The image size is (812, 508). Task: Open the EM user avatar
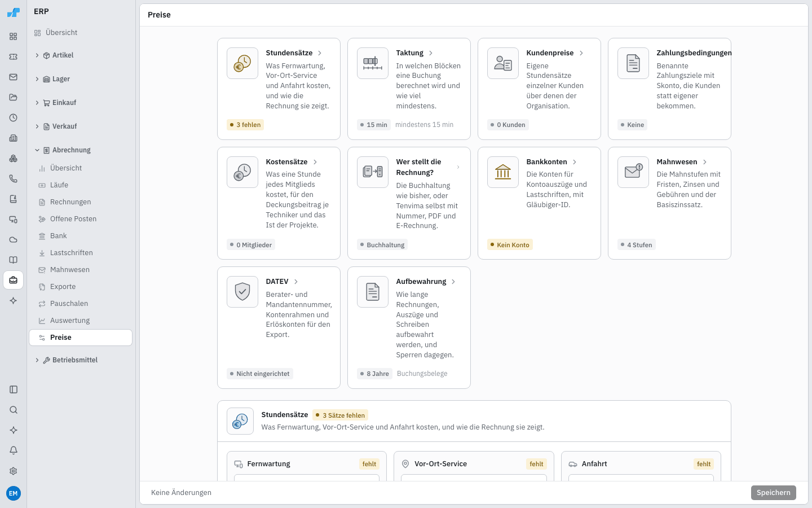pos(14,493)
